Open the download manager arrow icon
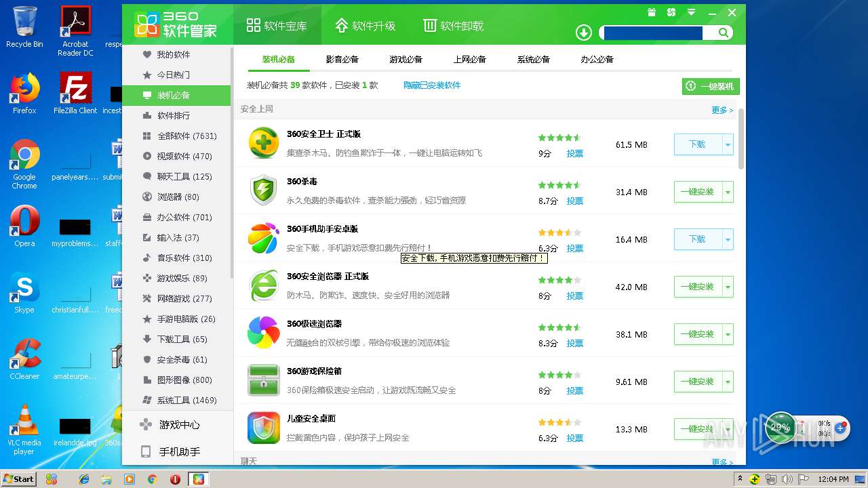Viewport: 868px width, 488px height. click(x=583, y=33)
